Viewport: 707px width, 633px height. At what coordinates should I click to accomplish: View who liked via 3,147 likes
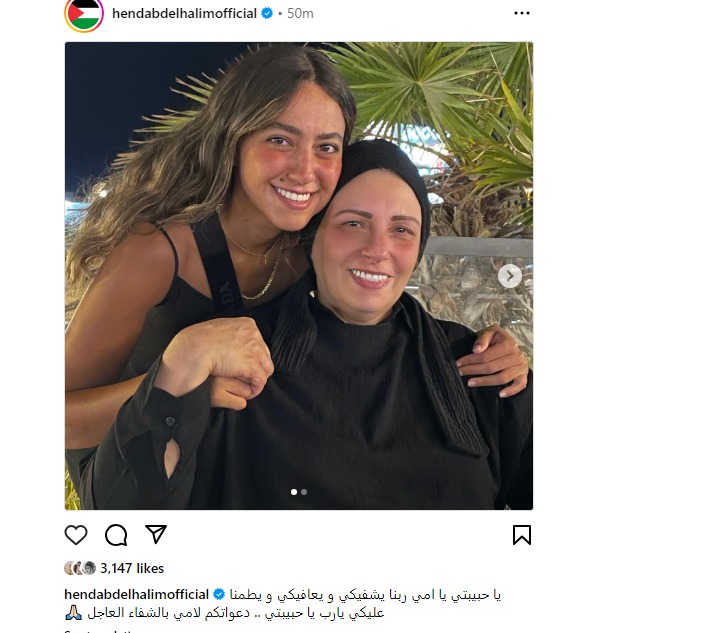pyautogui.click(x=132, y=568)
